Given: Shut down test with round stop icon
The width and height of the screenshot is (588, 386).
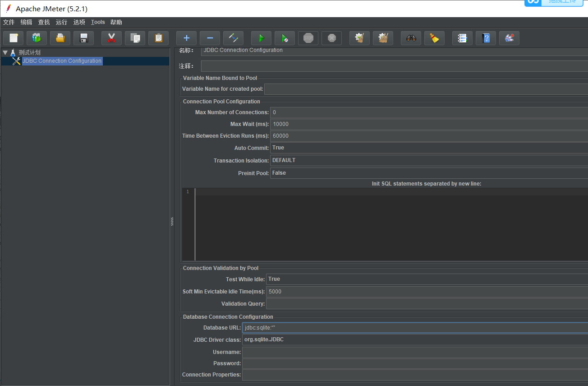Looking at the screenshot, I should coord(331,38).
